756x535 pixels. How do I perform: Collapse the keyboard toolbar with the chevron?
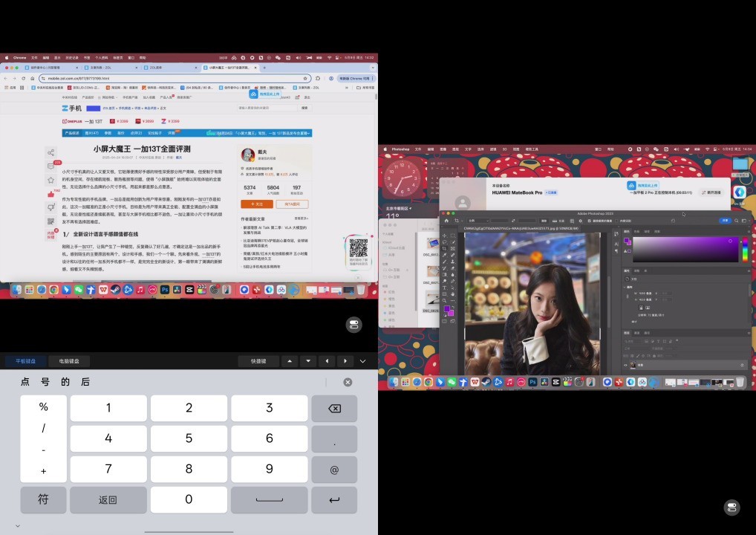(362, 361)
